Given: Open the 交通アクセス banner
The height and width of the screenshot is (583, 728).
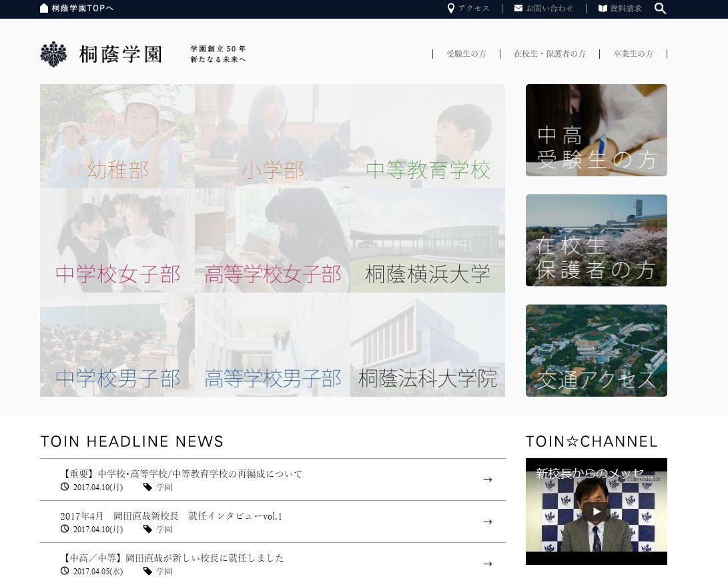Looking at the screenshot, I should tap(596, 350).
